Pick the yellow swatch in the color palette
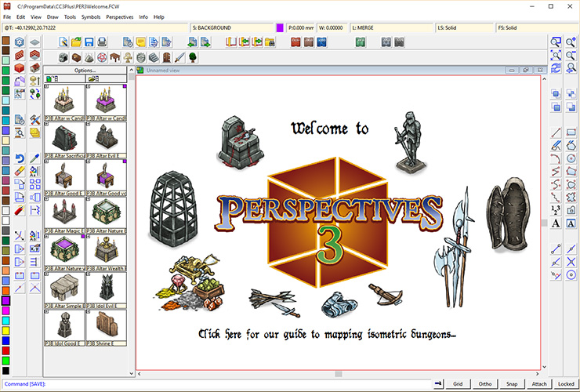The image size is (580, 392). (6, 330)
